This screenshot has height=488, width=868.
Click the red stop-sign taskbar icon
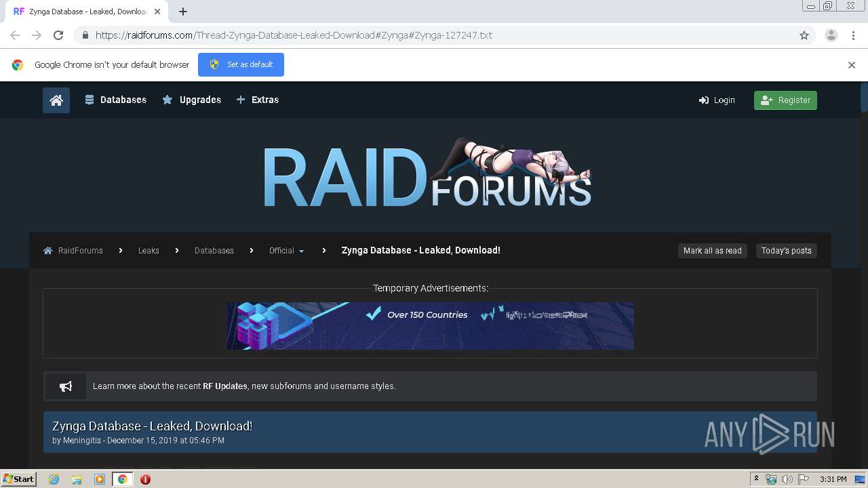(x=145, y=479)
